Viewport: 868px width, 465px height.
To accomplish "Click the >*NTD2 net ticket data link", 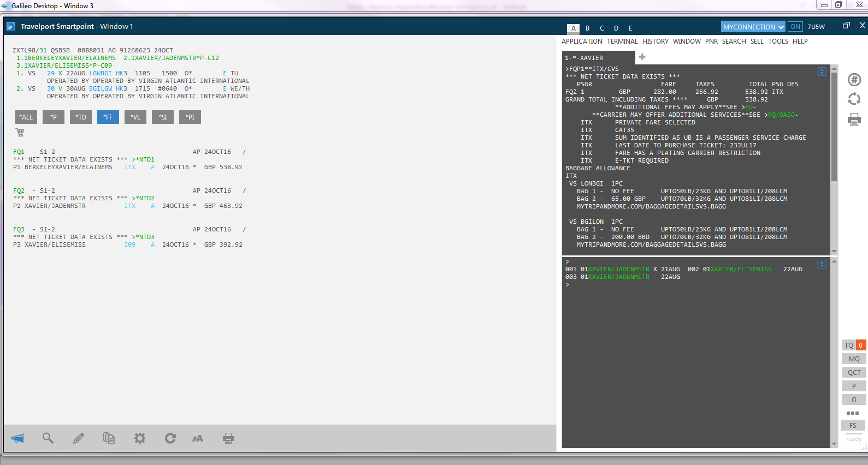I will 143,198.
